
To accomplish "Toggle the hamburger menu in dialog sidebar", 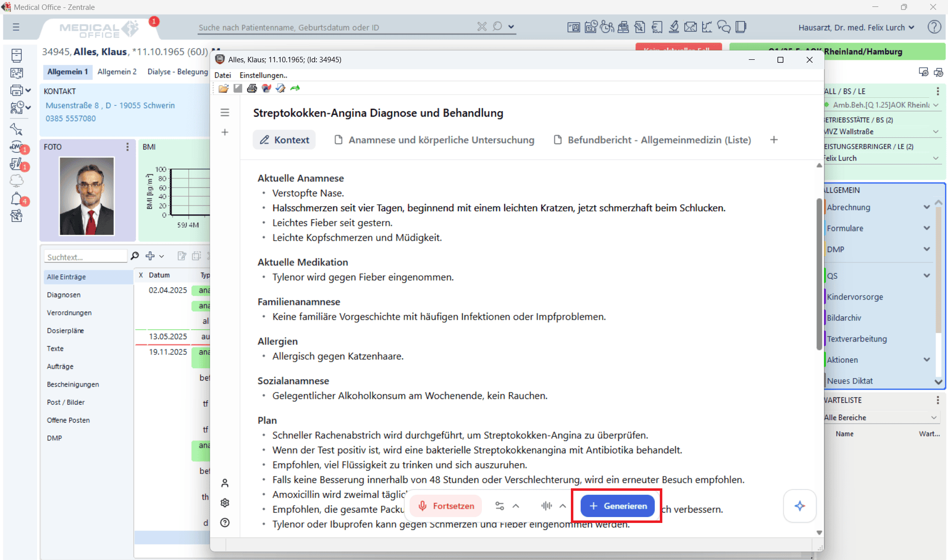I will [x=225, y=113].
